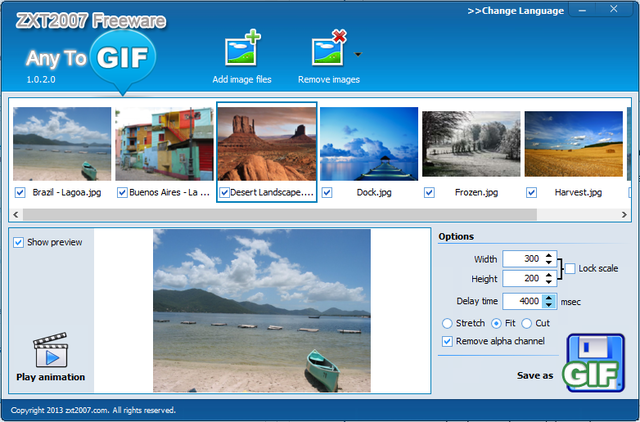Select the Fit radio option
Viewport: 640px width, 422px height.
tap(496, 323)
